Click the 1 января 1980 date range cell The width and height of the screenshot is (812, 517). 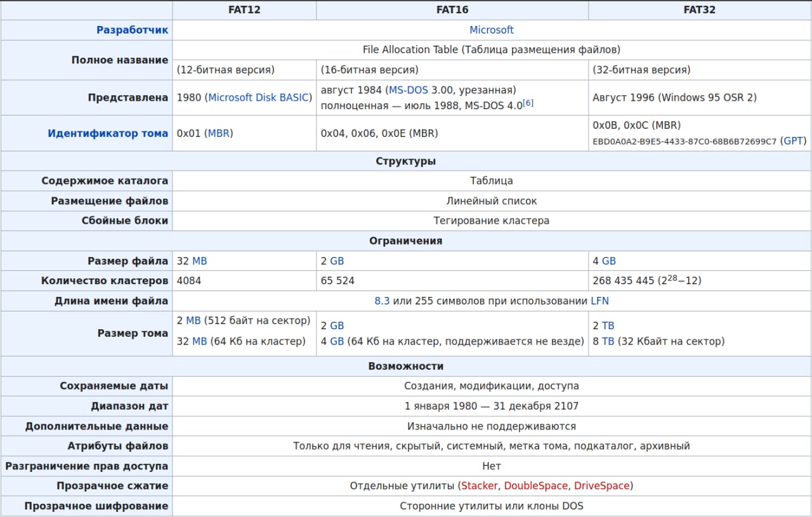click(492, 406)
